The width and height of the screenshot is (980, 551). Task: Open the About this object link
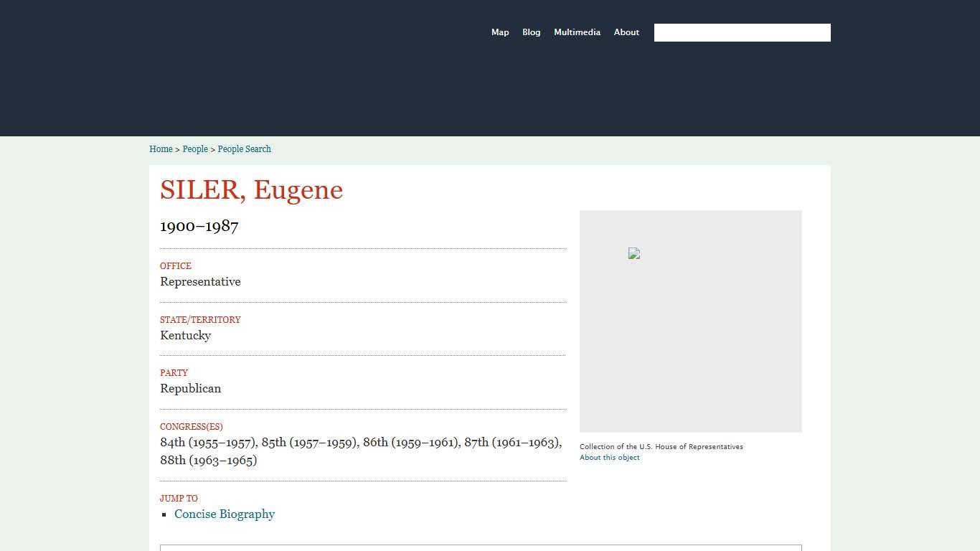(x=609, y=458)
